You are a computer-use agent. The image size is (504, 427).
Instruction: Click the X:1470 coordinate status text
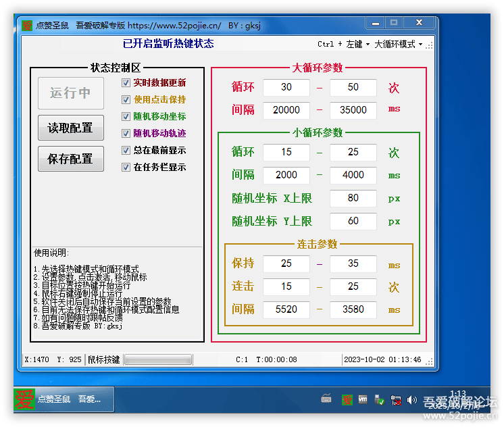(37, 359)
